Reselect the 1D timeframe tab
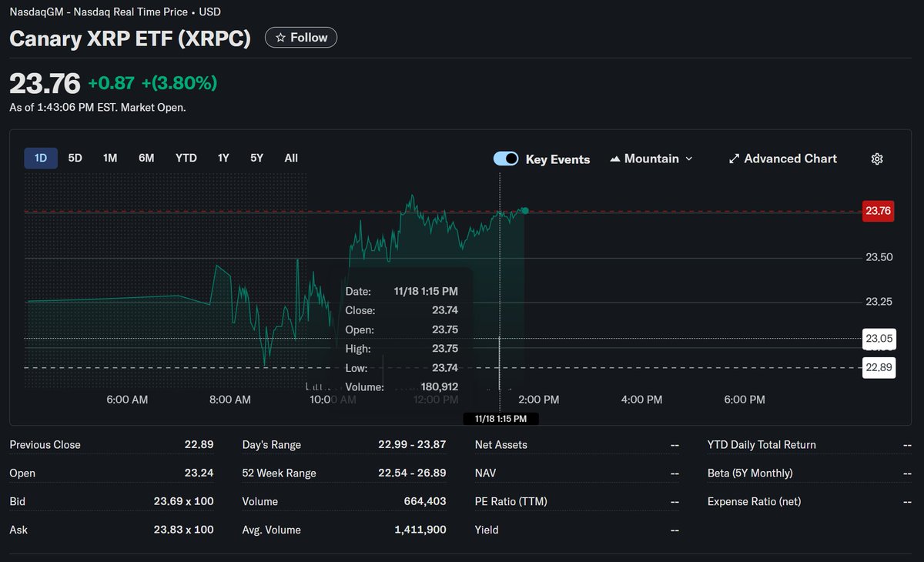This screenshot has height=562, width=924. pos(40,157)
